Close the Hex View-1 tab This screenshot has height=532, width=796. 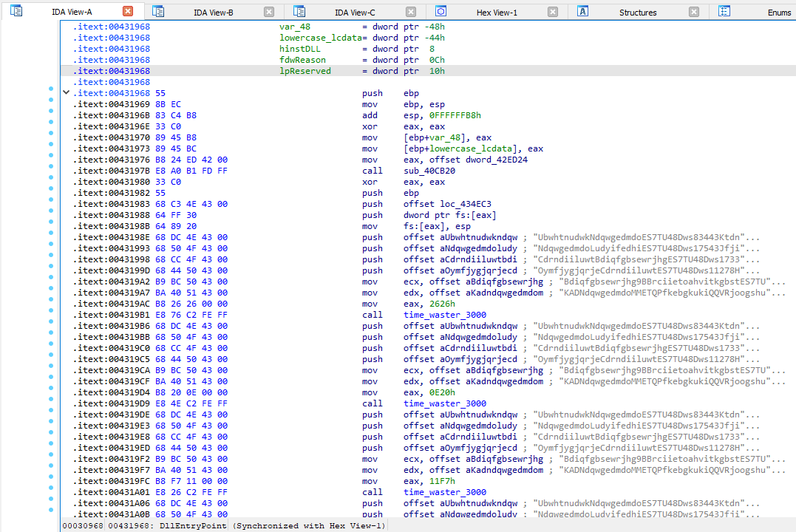(553, 12)
